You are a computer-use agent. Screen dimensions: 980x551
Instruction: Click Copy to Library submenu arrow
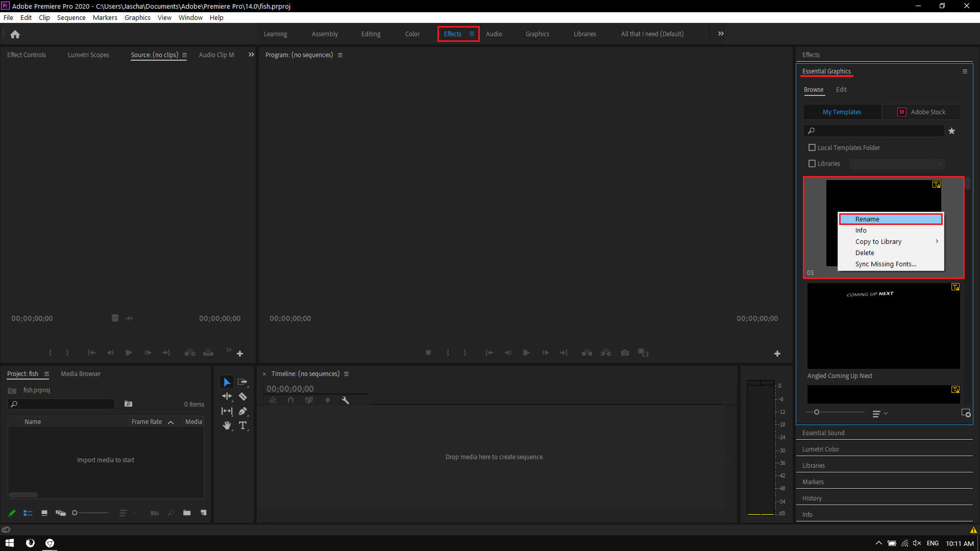pos(937,241)
